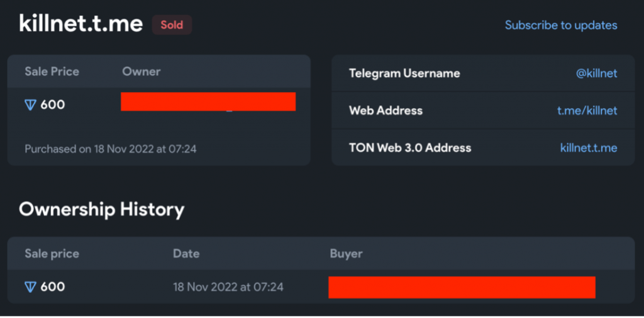Click the Owner column header
This screenshot has height=318, width=644.
142,72
